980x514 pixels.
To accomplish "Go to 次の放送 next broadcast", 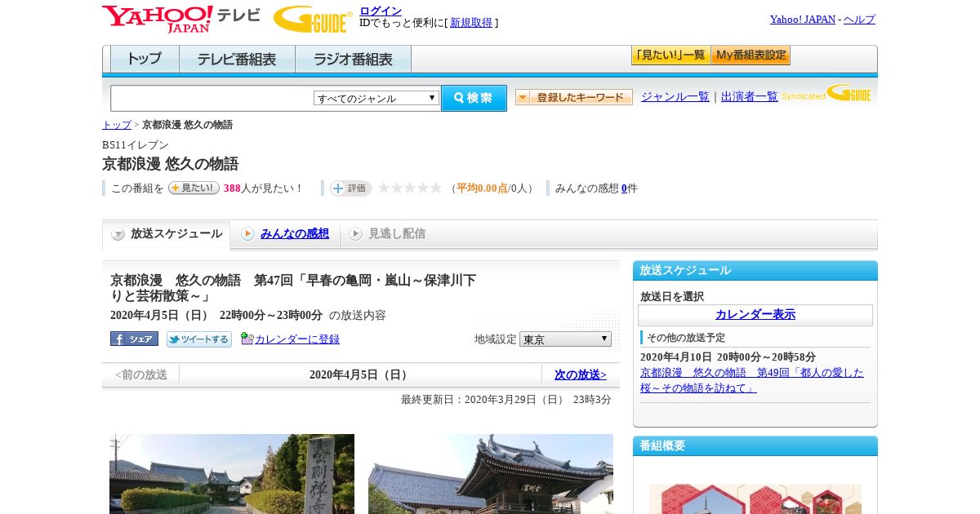I will [x=580, y=374].
